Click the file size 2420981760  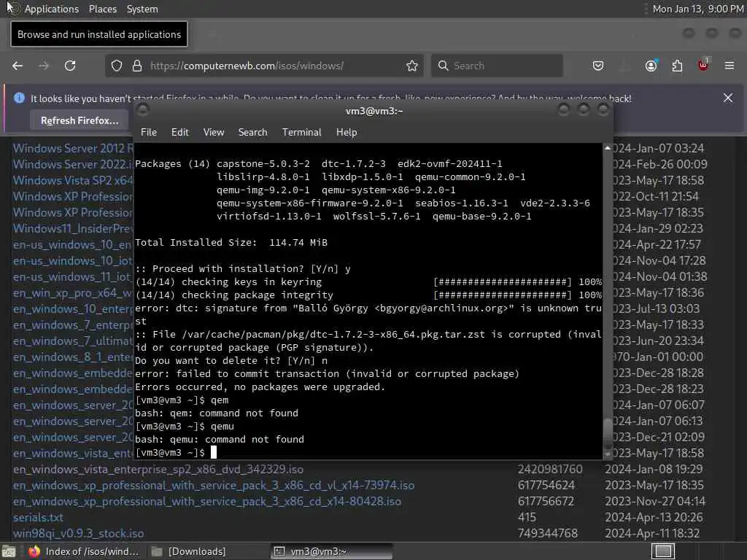pos(550,469)
